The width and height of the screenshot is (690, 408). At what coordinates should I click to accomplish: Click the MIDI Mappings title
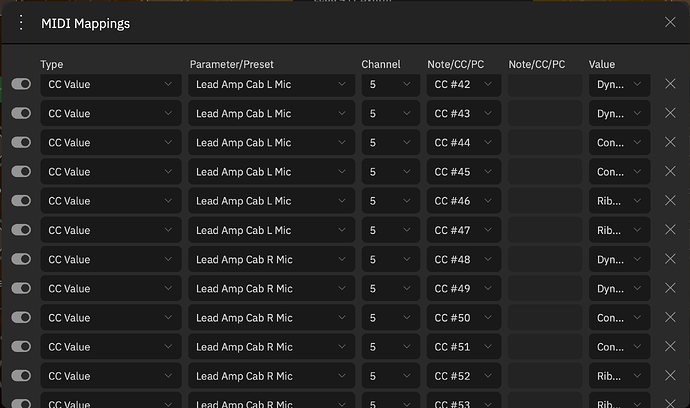point(85,23)
